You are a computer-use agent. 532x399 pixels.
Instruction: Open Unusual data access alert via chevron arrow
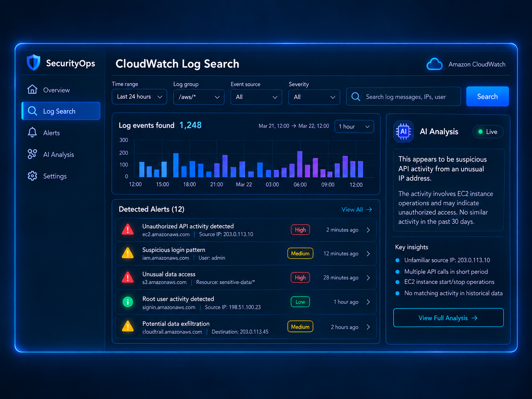[x=368, y=278]
